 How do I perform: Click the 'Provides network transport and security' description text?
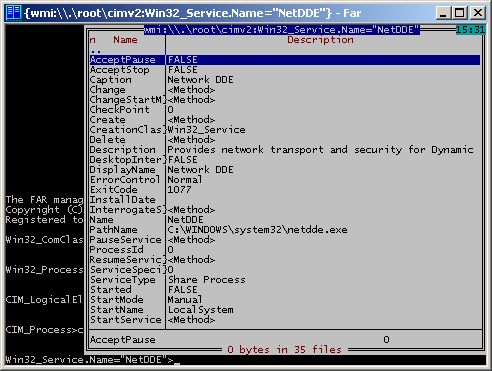[x=284, y=150]
